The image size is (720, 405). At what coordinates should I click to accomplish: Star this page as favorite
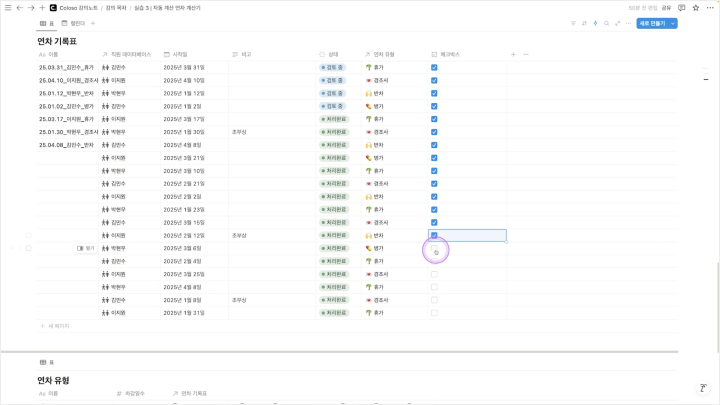click(696, 8)
